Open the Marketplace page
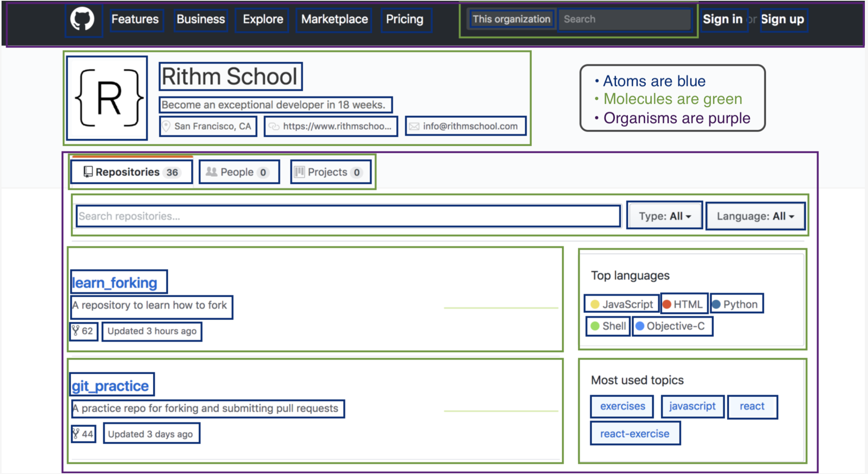 click(x=335, y=19)
